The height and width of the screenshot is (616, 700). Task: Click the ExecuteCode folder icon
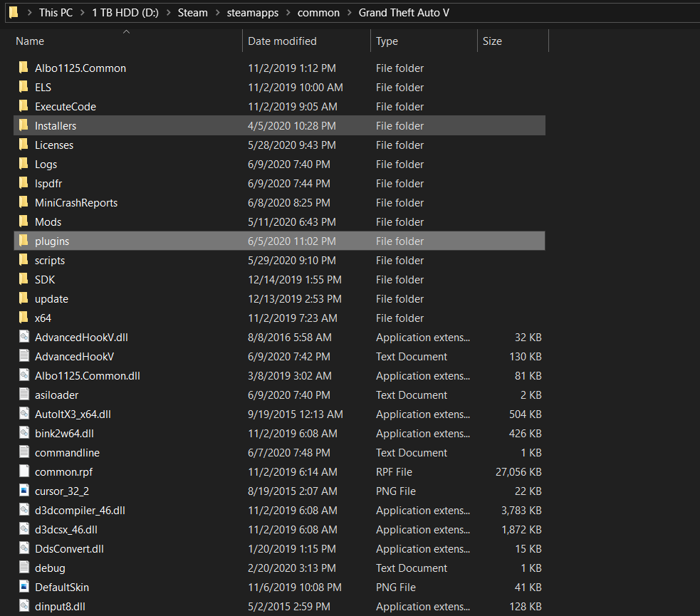coord(23,106)
